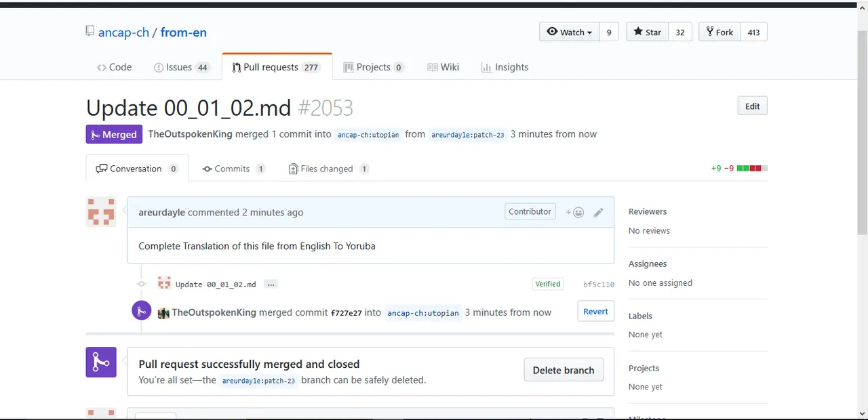Image resolution: width=868 pixels, height=420 pixels.
Task: Click the purple Merged status badge
Action: tap(114, 134)
